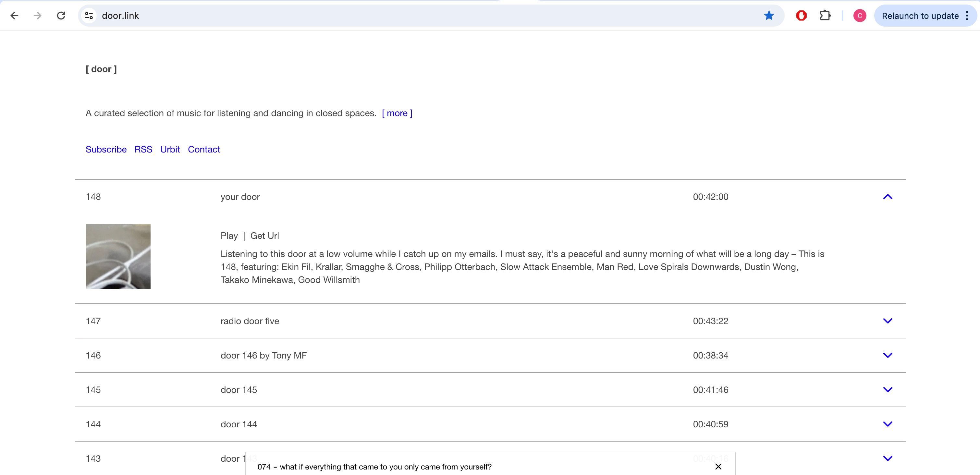Image resolution: width=980 pixels, height=475 pixels.
Task: Click episode number 143
Action: click(93, 459)
